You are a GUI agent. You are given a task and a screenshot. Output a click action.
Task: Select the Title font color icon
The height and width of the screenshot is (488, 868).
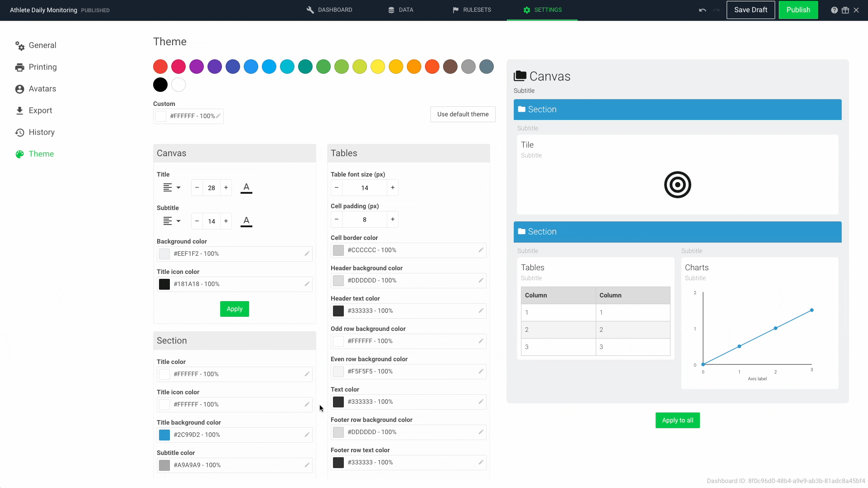[x=246, y=187]
